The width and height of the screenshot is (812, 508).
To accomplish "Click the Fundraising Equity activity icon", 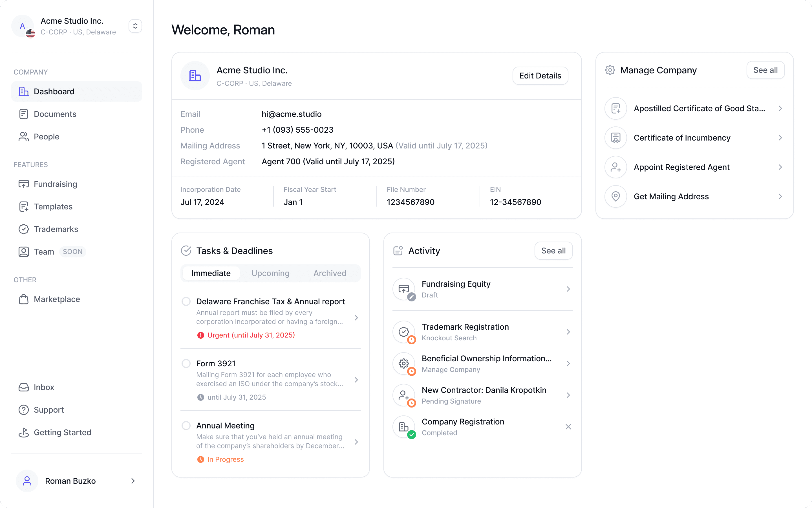I will point(404,289).
